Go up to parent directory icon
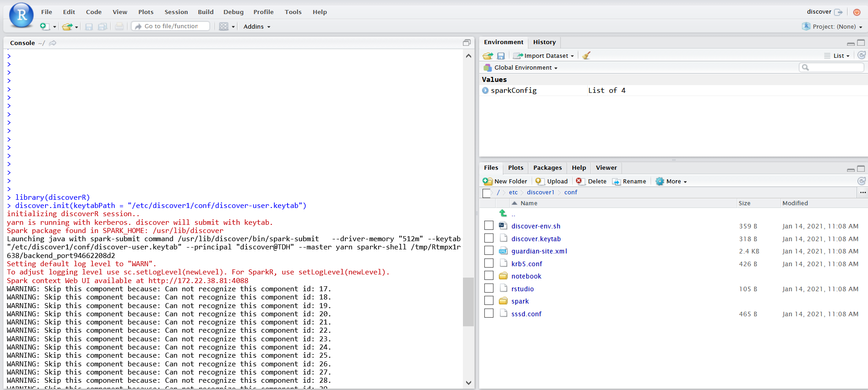The width and height of the screenshot is (868, 390). coord(503,213)
